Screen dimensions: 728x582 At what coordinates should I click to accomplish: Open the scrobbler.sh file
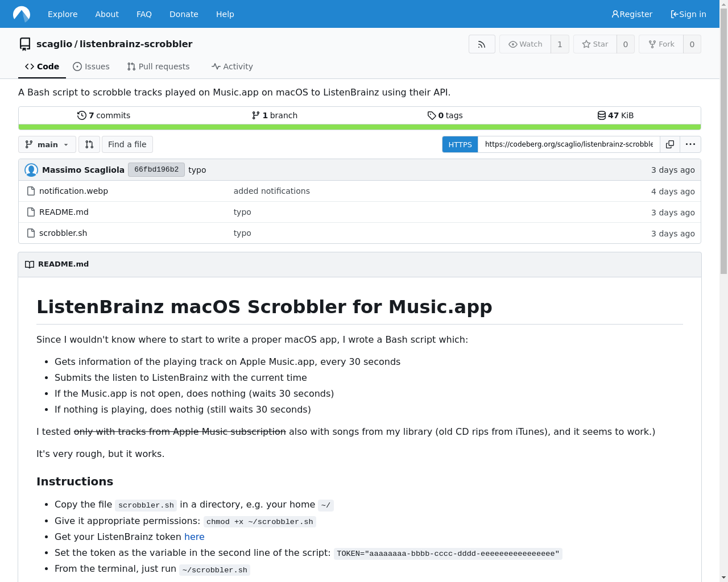tap(63, 233)
